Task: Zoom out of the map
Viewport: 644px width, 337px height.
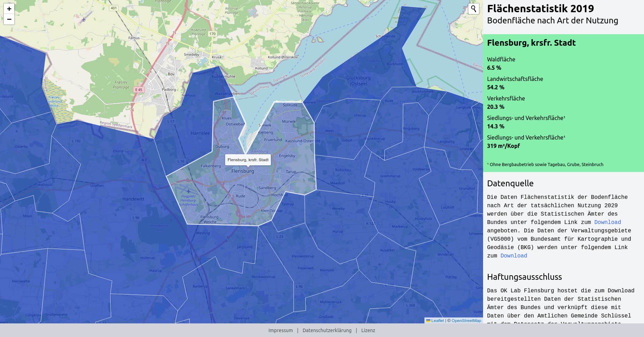Action: tap(9, 19)
